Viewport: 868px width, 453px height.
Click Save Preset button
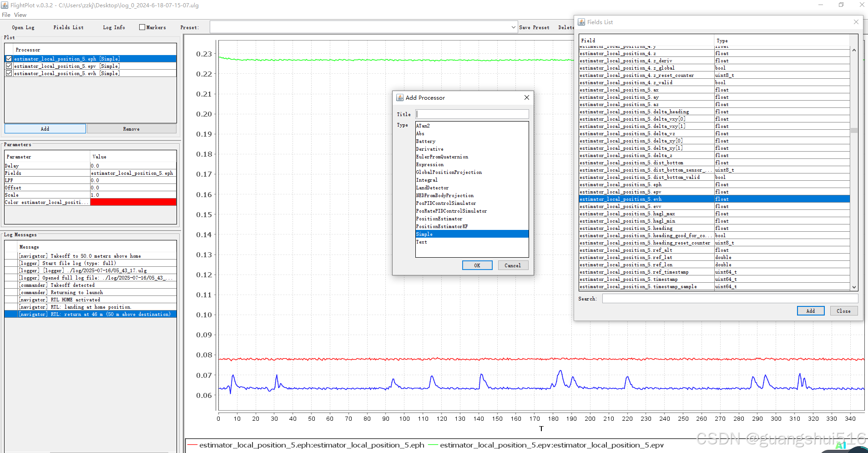click(535, 27)
